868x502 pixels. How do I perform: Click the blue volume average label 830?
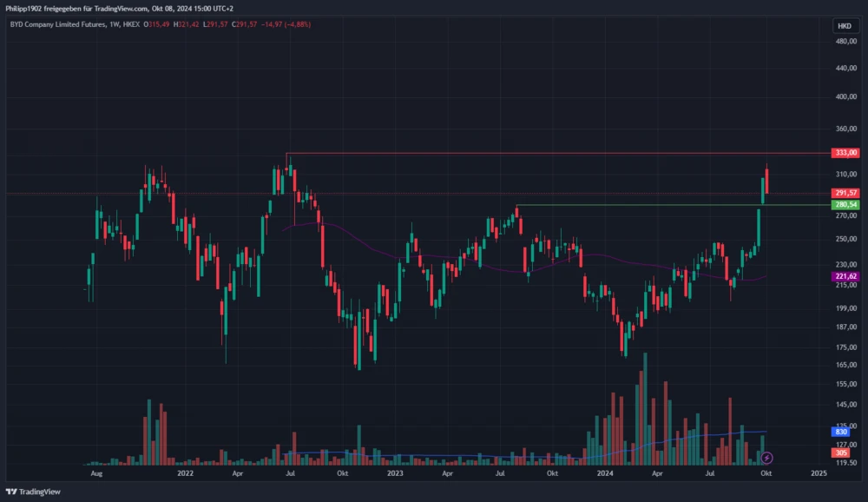point(838,430)
